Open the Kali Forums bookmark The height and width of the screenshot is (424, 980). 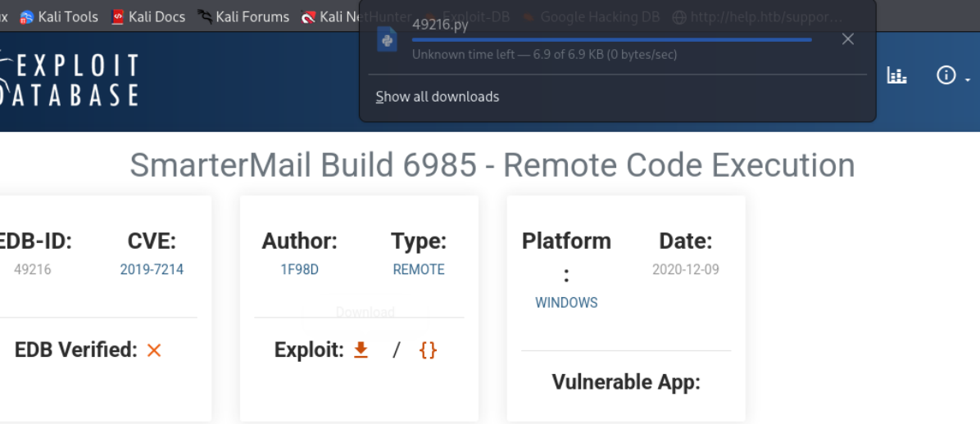(243, 16)
